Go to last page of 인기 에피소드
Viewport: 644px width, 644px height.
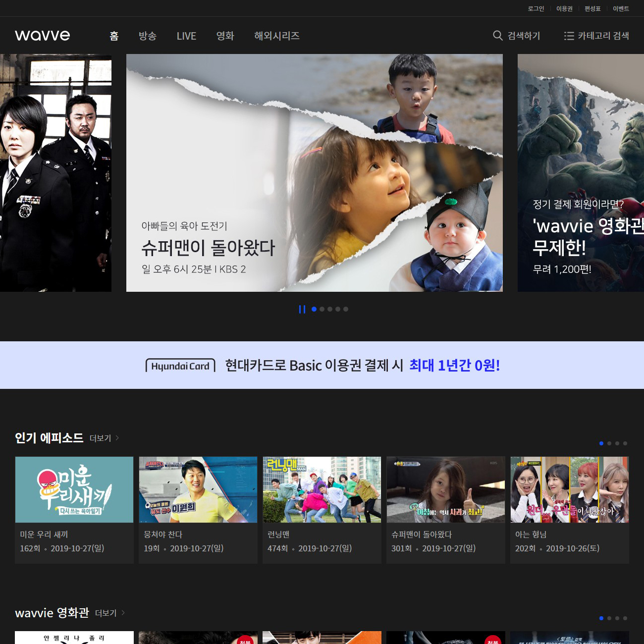tap(625, 443)
